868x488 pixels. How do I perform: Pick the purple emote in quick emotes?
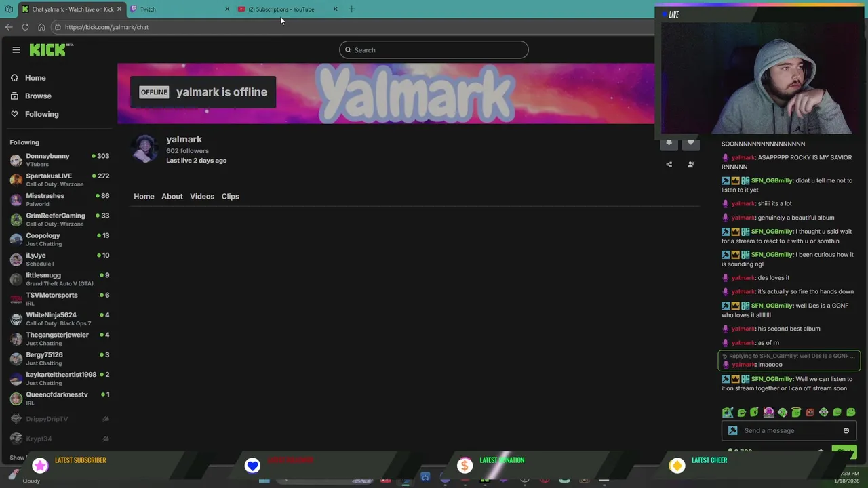768,412
